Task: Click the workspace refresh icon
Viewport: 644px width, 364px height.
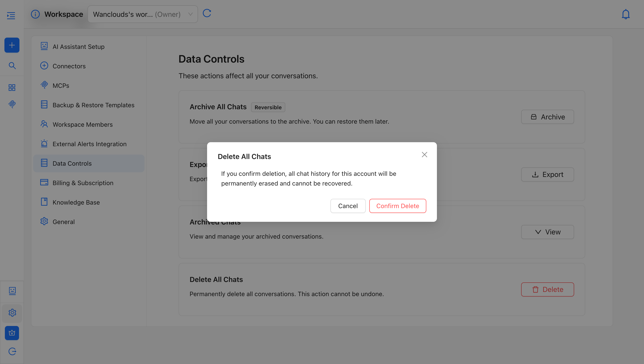Action: 207,13
